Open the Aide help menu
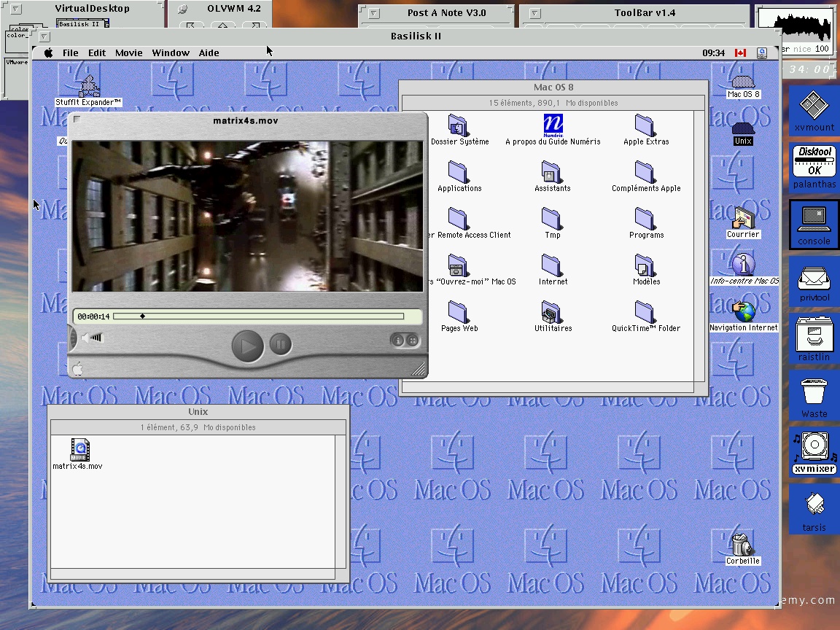The image size is (840, 630). 209,52
